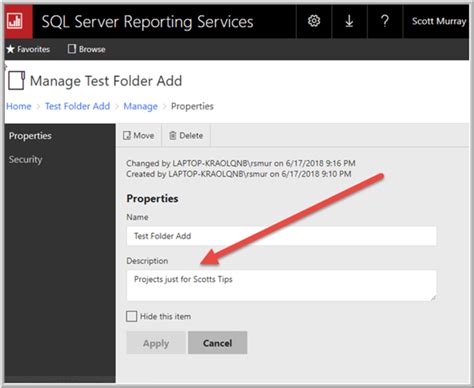Click the Home breadcrumb link
This screenshot has height=388, width=474.
[19, 106]
